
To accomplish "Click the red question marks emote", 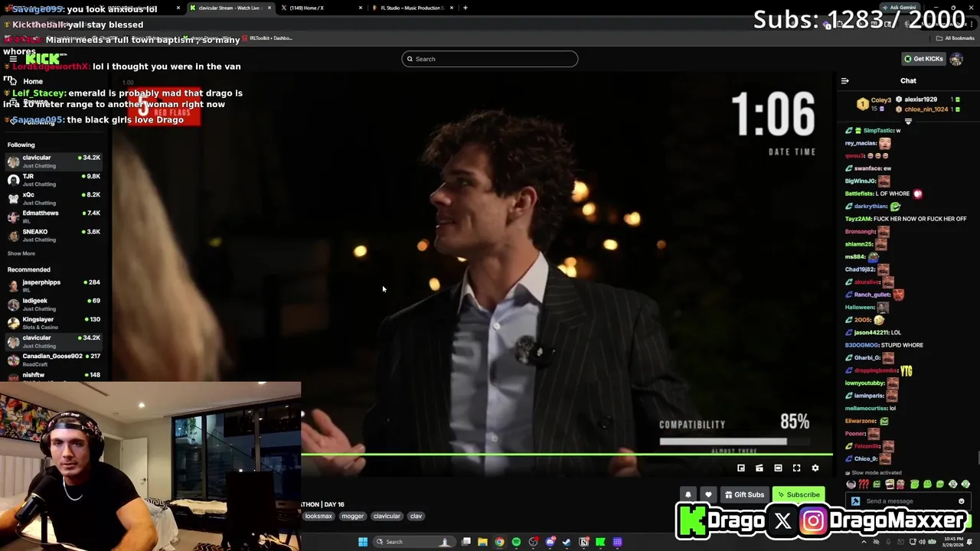I will [x=864, y=484].
